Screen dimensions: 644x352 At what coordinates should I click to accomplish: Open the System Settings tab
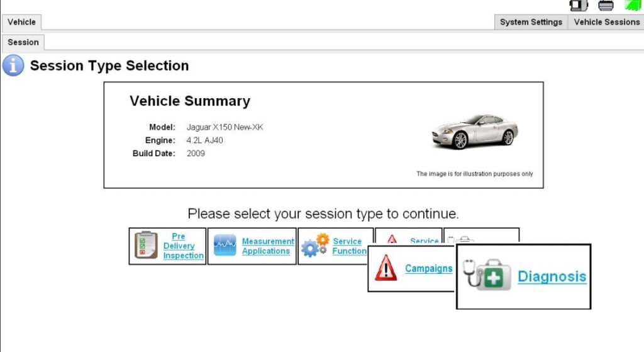(531, 22)
